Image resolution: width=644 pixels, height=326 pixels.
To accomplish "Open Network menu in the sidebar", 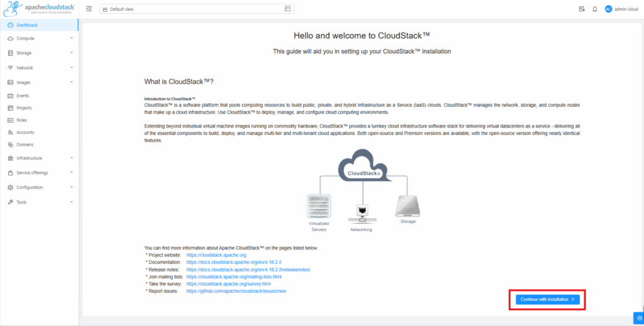I will tap(39, 68).
